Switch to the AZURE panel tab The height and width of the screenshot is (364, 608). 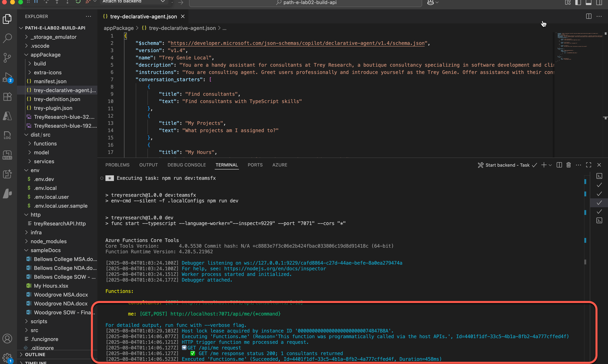point(280,165)
